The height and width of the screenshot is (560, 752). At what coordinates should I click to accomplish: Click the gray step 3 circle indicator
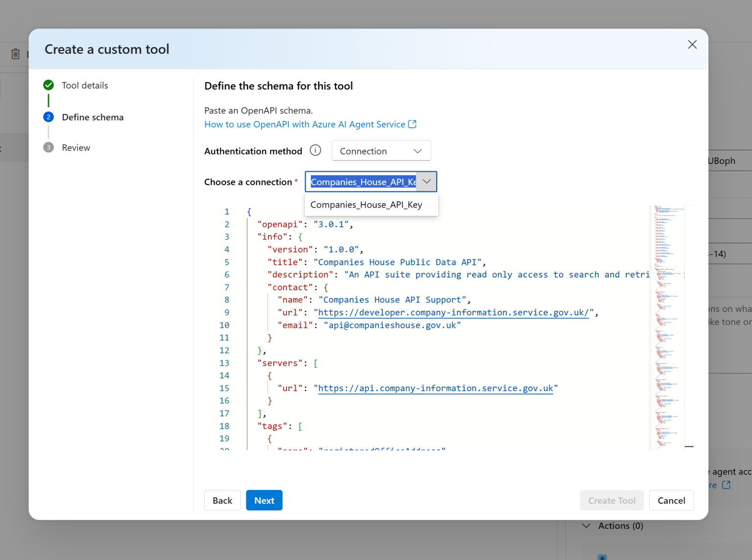[48, 147]
